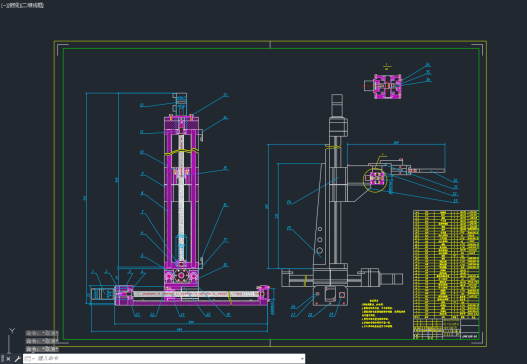Expand command history with the up arrow

tap(302, 359)
